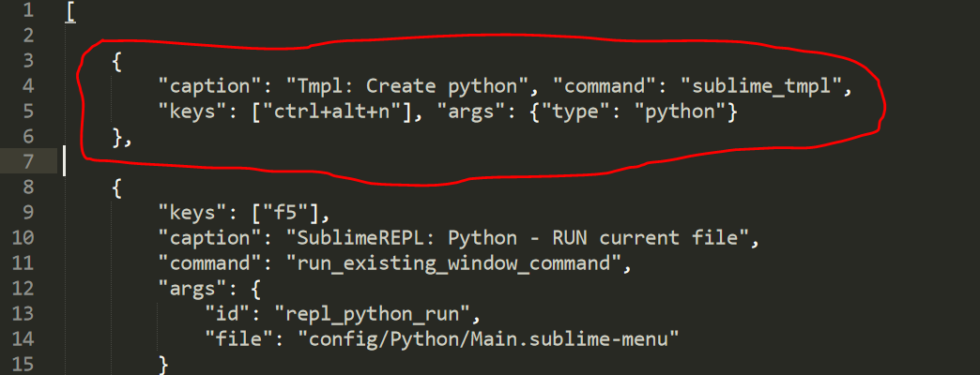Click the "config/Python/Main.sublime-menu" path string

click(488, 338)
